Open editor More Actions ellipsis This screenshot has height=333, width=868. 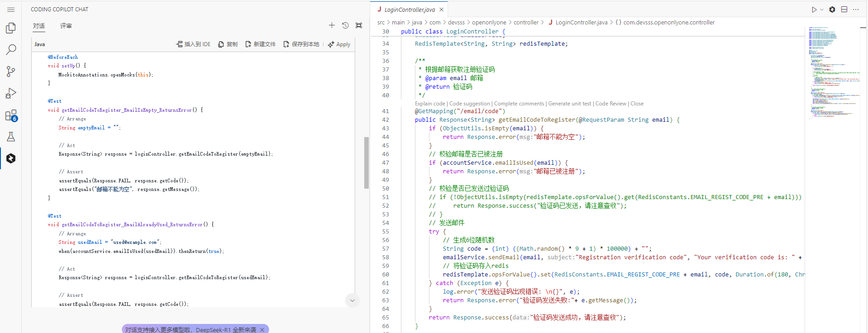click(856, 10)
